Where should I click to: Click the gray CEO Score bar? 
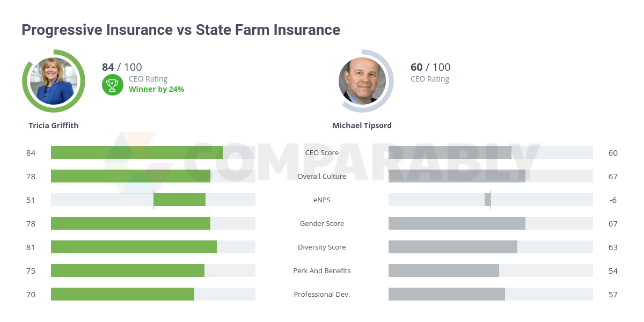coord(450,152)
